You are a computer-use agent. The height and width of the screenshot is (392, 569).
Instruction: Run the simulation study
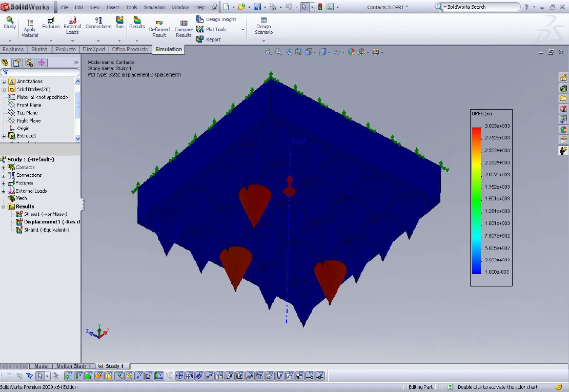tap(119, 23)
